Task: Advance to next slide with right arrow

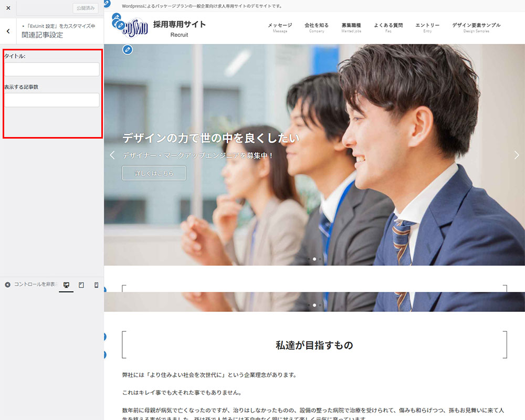Action: pyautogui.click(x=517, y=155)
